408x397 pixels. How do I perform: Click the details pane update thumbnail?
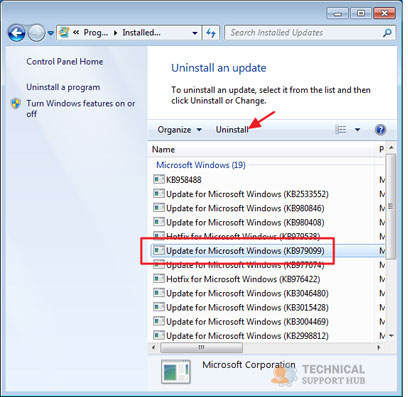coord(176,371)
